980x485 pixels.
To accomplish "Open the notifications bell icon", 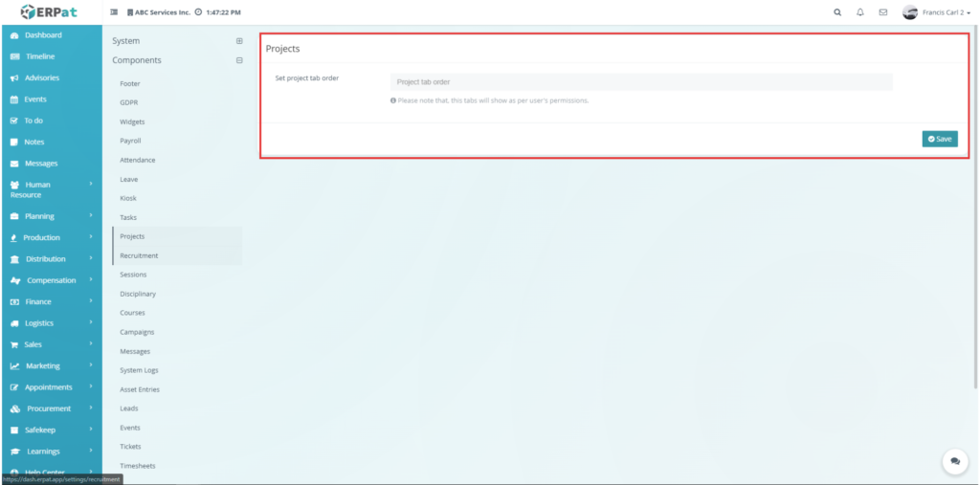I will click(860, 12).
